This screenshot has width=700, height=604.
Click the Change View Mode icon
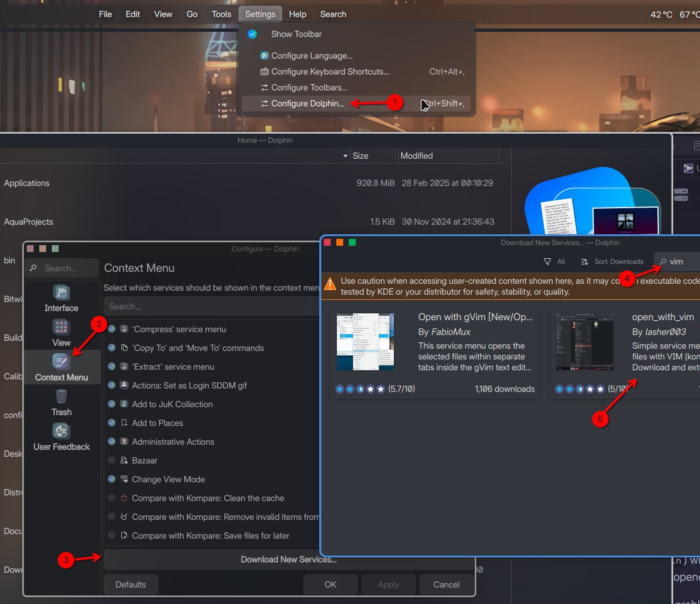124,479
